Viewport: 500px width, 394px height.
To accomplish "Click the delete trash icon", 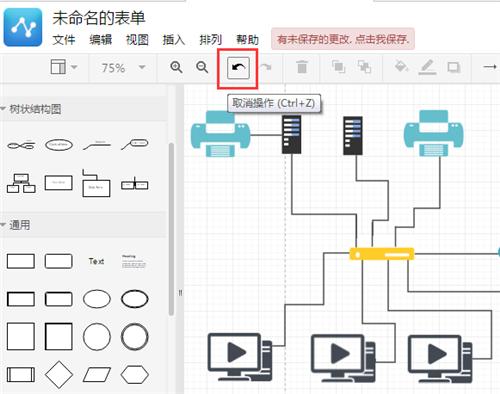I will click(x=302, y=67).
